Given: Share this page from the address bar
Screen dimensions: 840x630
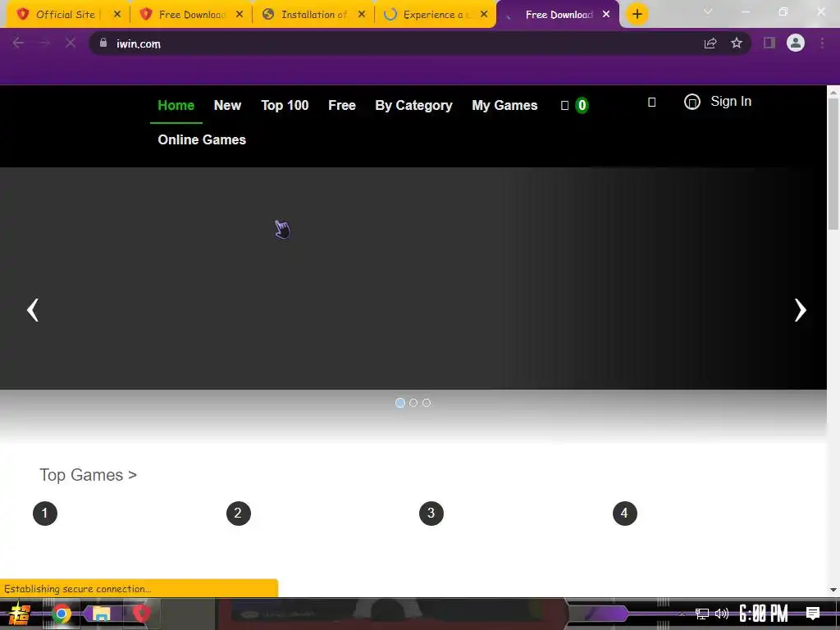Looking at the screenshot, I should pos(710,43).
